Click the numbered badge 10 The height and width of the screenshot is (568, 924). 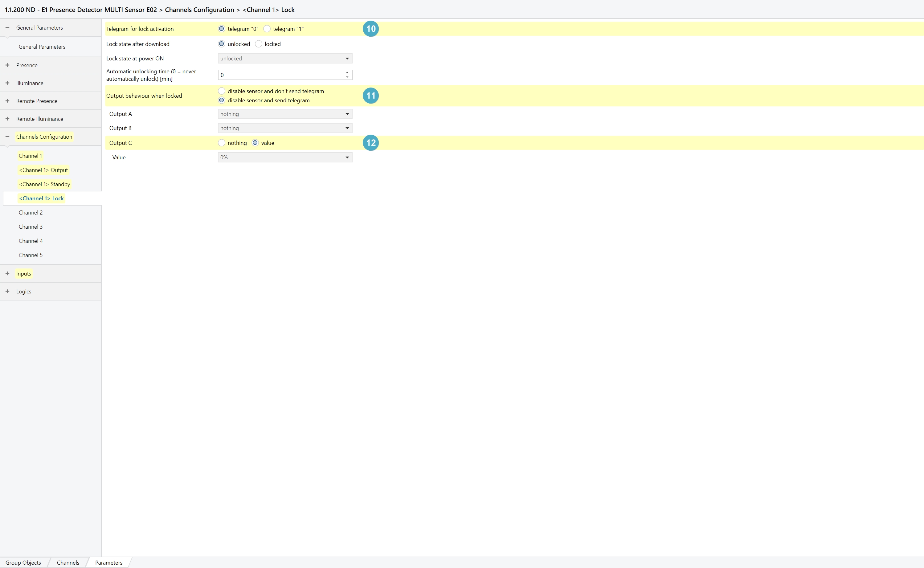pyautogui.click(x=370, y=29)
